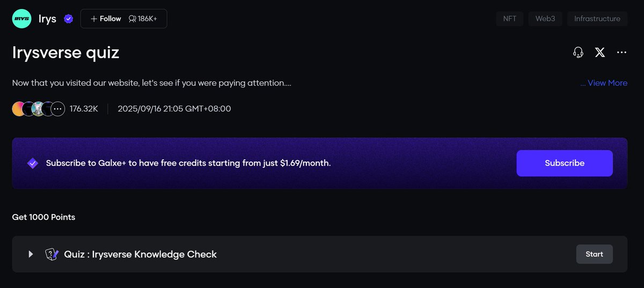Click the Galxe+ diamond check icon
The height and width of the screenshot is (288, 644).
click(x=33, y=163)
